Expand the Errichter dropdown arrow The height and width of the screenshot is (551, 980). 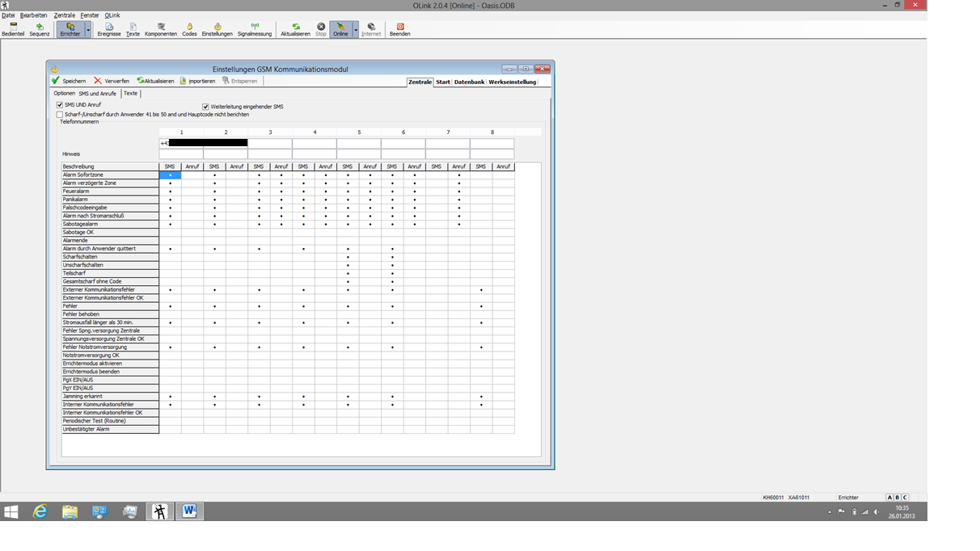pos(88,31)
